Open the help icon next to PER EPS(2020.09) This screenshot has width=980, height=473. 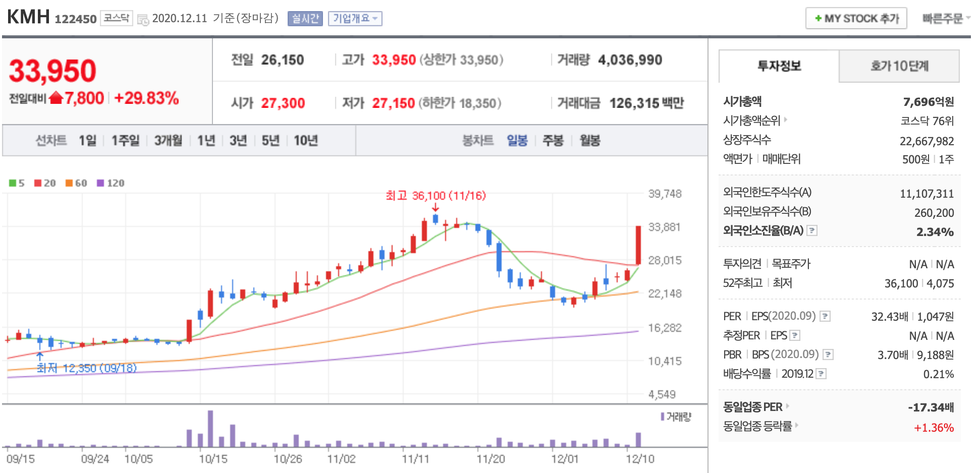(x=825, y=316)
